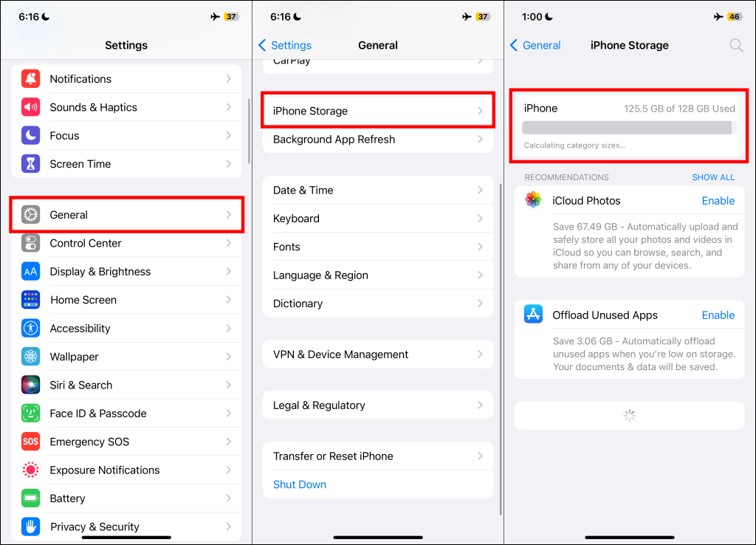Tap the Shut Down link
This screenshot has width=756, height=545.
point(300,484)
